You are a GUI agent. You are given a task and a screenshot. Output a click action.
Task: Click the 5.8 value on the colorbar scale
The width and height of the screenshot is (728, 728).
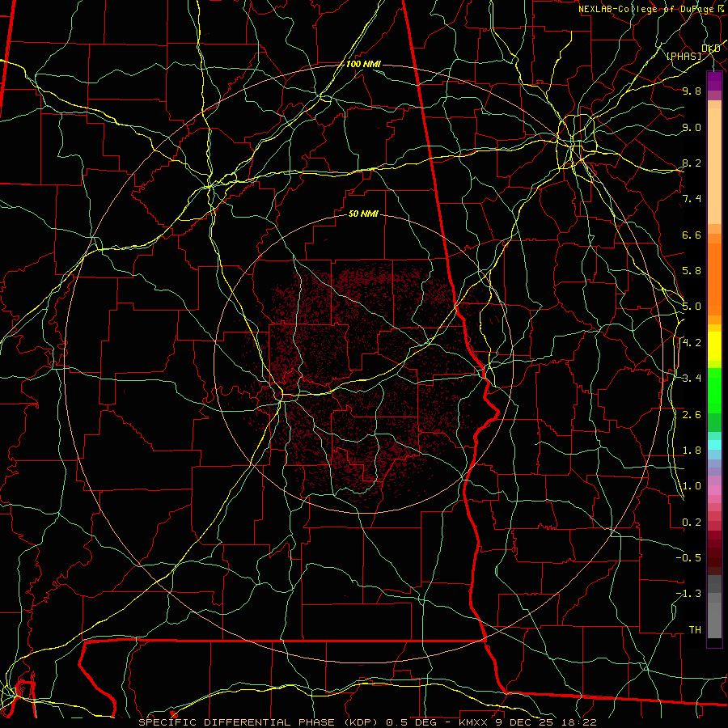pyautogui.click(x=692, y=271)
